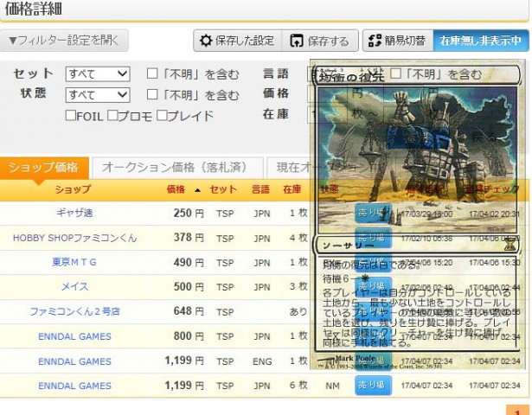Click the 価格詳細 heading
The height and width of the screenshot is (415, 532).
(33, 9)
